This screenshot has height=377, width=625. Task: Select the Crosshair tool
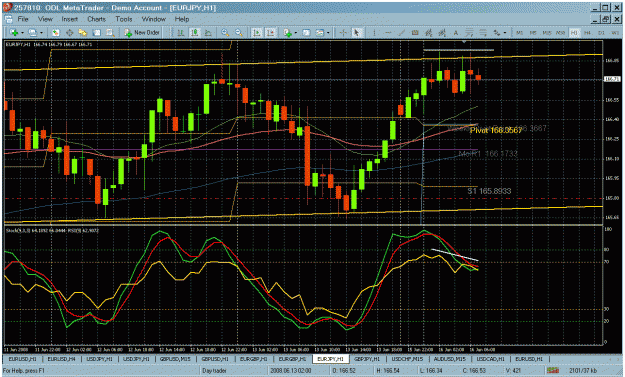[343, 33]
